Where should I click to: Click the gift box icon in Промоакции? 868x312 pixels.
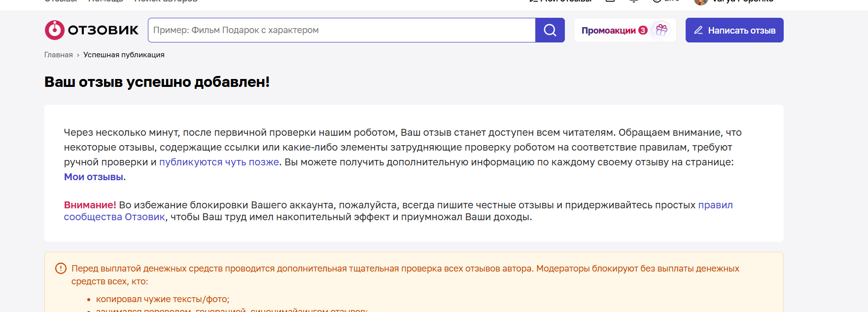(x=661, y=30)
